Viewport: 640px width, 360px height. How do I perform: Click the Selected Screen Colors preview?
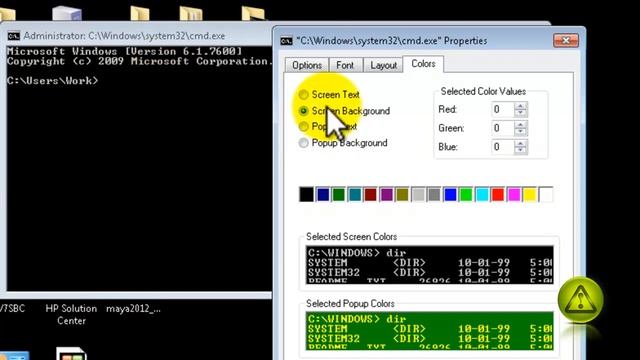[429, 264]
